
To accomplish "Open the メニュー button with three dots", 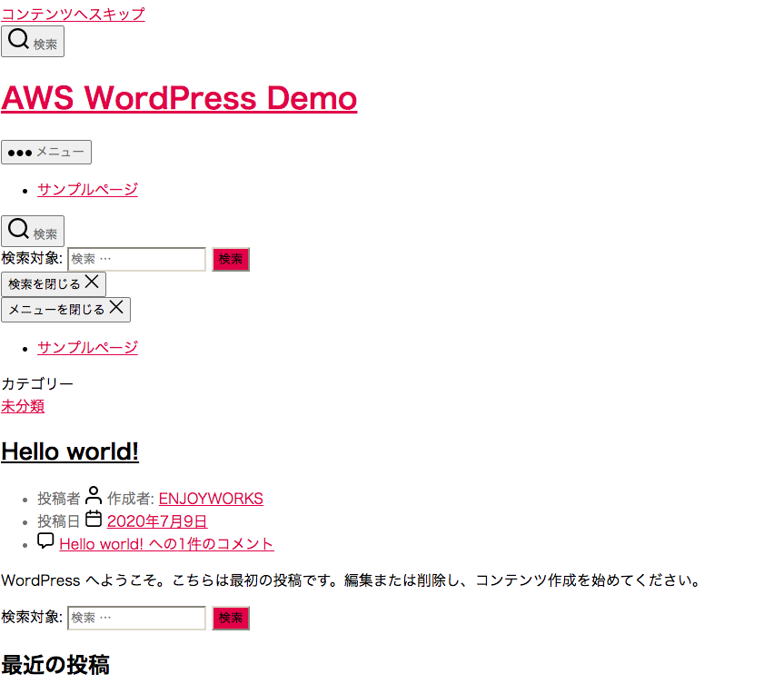I will coord(46,152).
